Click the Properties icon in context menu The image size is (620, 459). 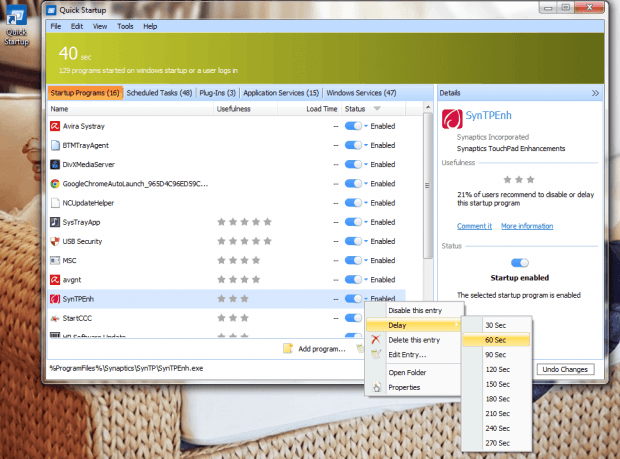tap(376, 387)
